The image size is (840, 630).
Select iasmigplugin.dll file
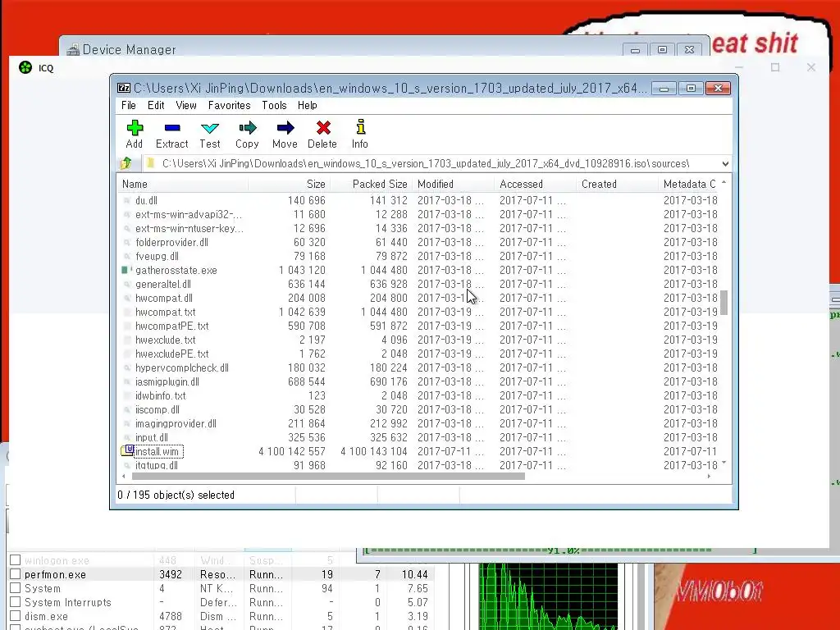click(167, 381)
